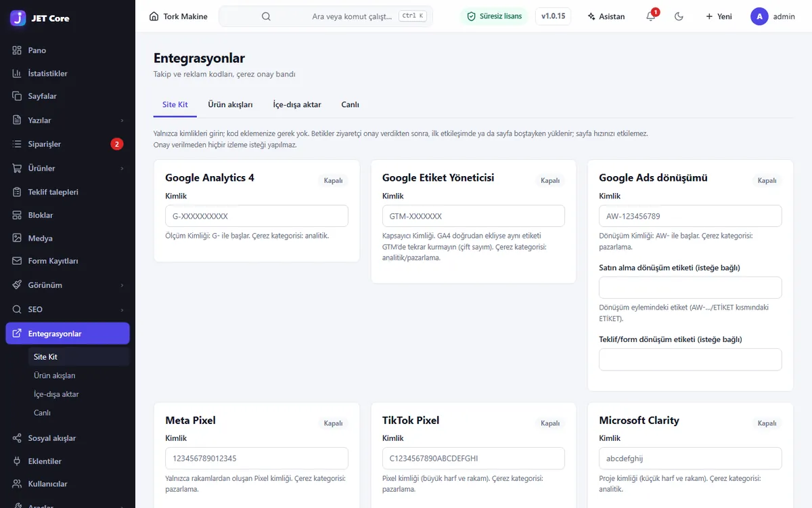This screenshot has height=508, width=812.
Task: Click the Medya image icon
Action: pyautogui.click(x=17, y=238)
